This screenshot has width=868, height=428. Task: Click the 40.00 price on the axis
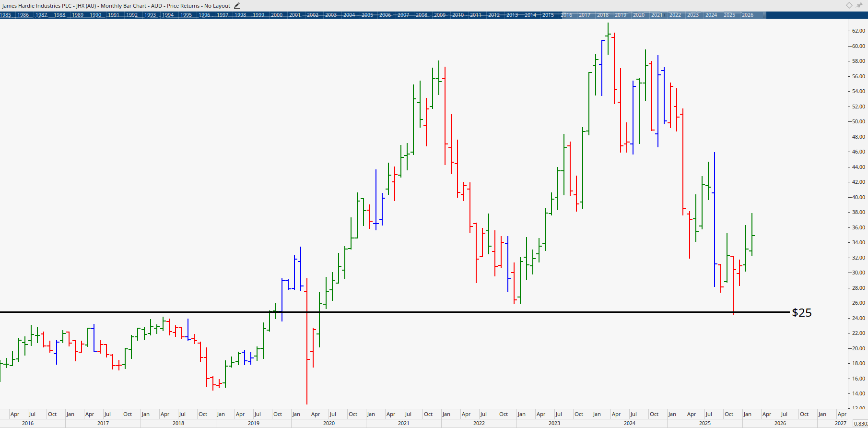tap(858, 197)
